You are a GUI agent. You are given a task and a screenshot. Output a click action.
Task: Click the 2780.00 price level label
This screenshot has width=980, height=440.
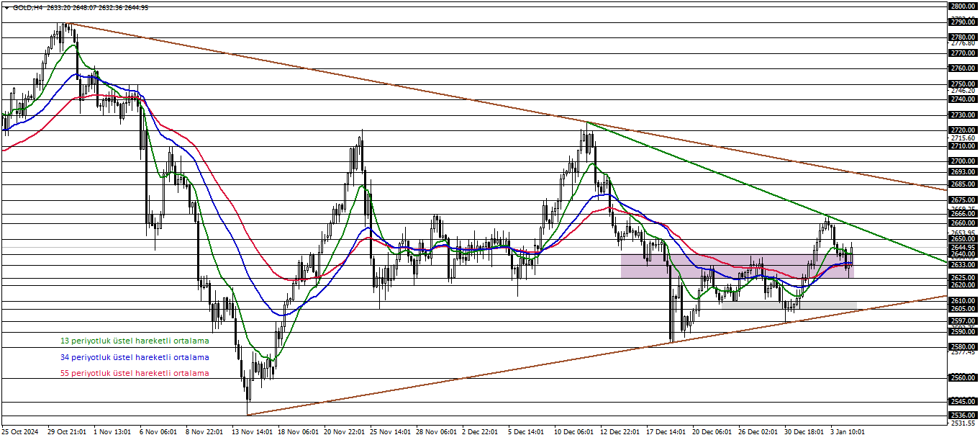point(963,37)
